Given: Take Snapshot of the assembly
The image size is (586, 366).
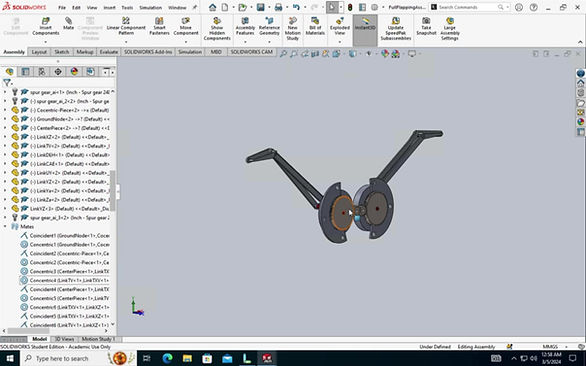Looking at the screenshot, I should coord(426,26).
